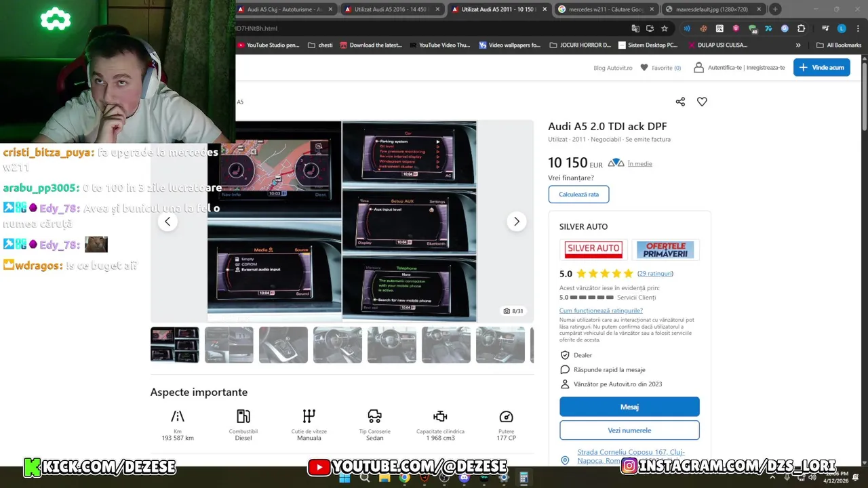This screenshot has height=488, width=868.
Task: Select the first gallery thumbnail of MMI screens
Action: tap(175, 345)
